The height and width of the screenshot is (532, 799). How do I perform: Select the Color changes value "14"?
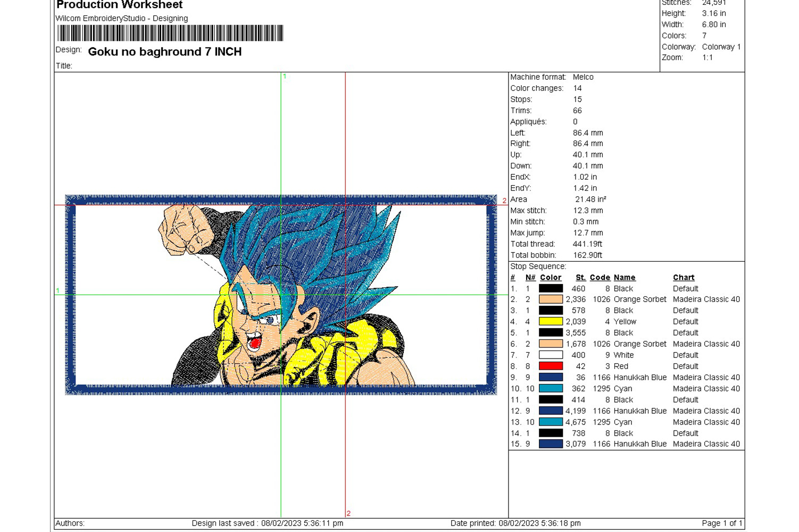pyautogui.click(x=577, y=88)
